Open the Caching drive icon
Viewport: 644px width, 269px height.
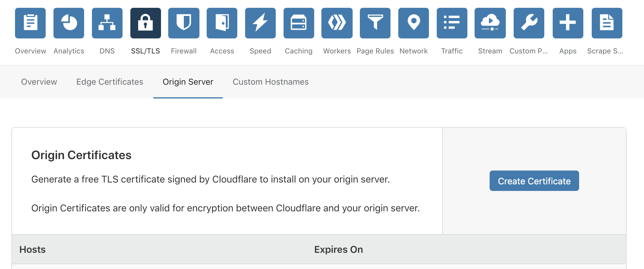pos(299,23)
